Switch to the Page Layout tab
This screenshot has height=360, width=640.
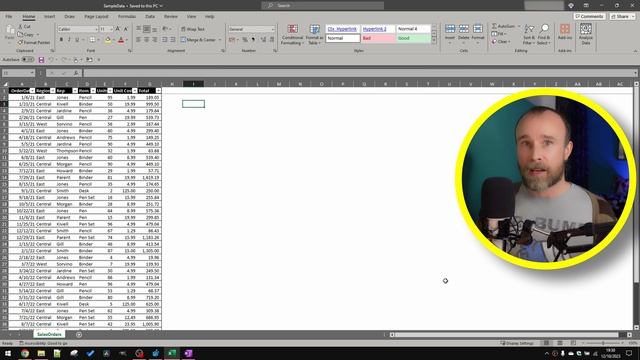click(x=96, y=17)
